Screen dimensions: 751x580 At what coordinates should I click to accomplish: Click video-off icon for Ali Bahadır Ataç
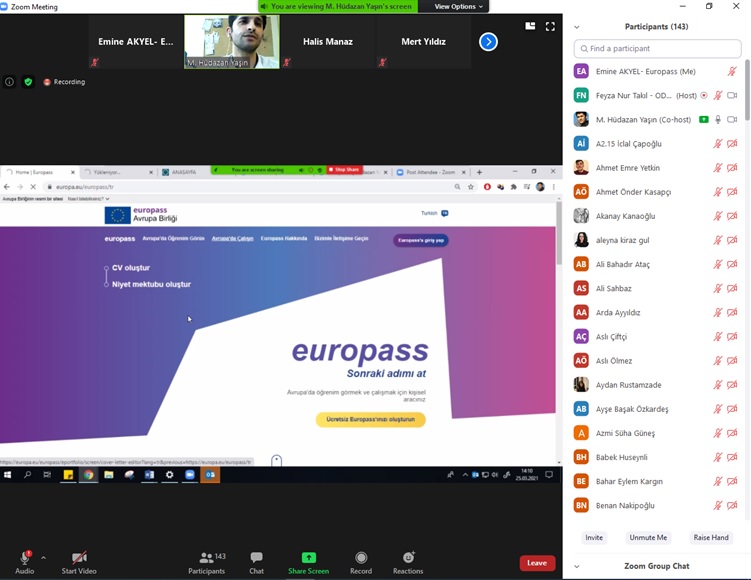point(732,264)
